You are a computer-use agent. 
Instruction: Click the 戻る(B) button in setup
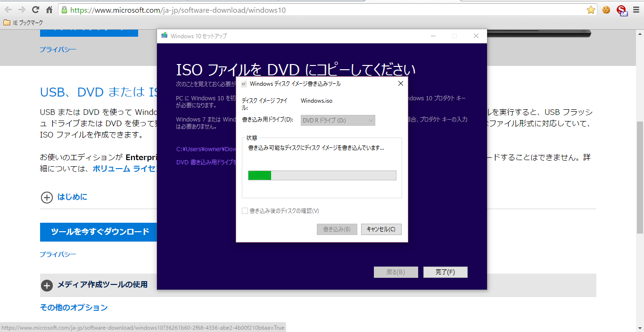396,272
